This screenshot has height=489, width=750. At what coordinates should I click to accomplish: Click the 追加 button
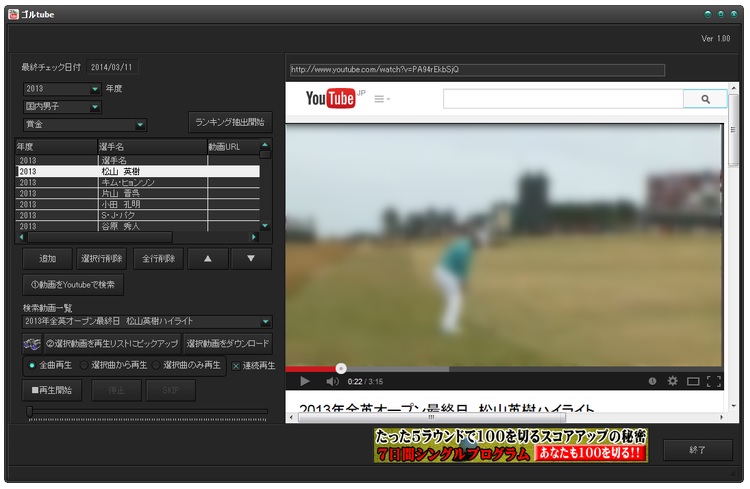[x=47, y=258]
